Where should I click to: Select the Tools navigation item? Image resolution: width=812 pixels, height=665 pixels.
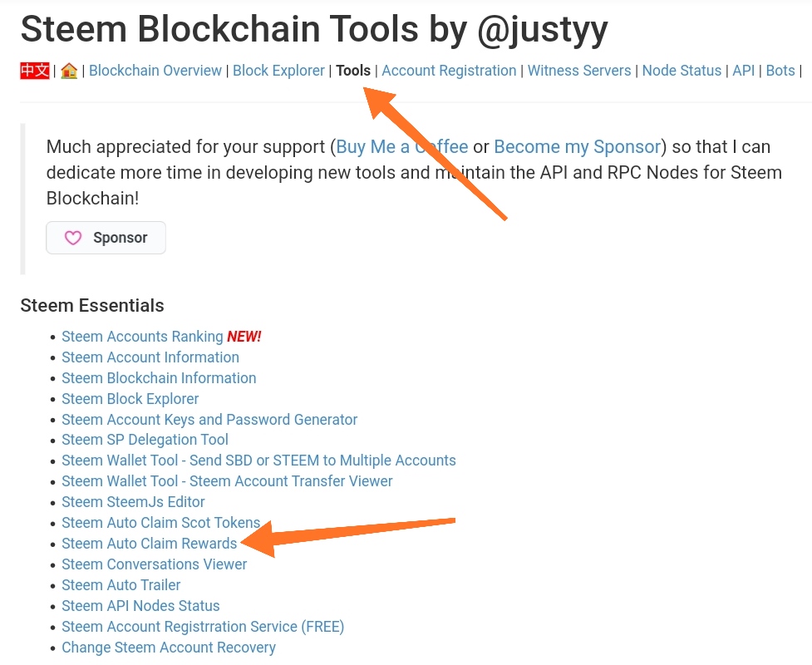click(353, 71)
